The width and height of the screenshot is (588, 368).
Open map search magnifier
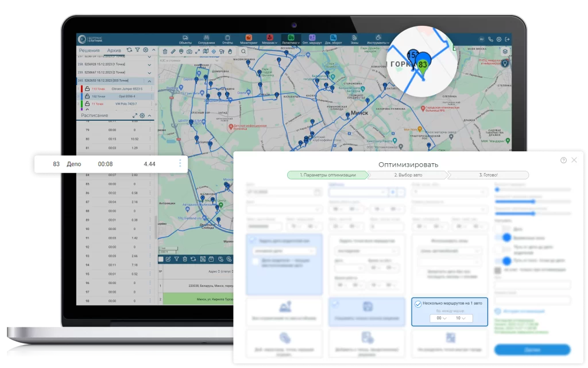pyautogui.click(x=243, y=51)
